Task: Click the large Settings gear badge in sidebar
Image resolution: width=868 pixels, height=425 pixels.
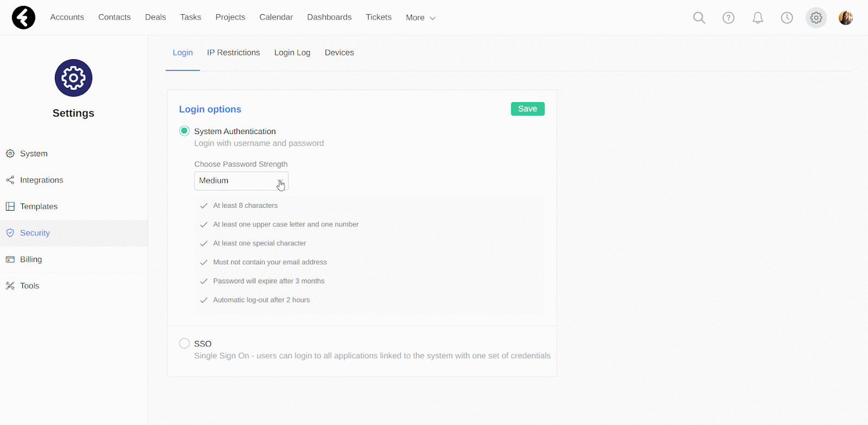Action: click(x=74, y=78)
